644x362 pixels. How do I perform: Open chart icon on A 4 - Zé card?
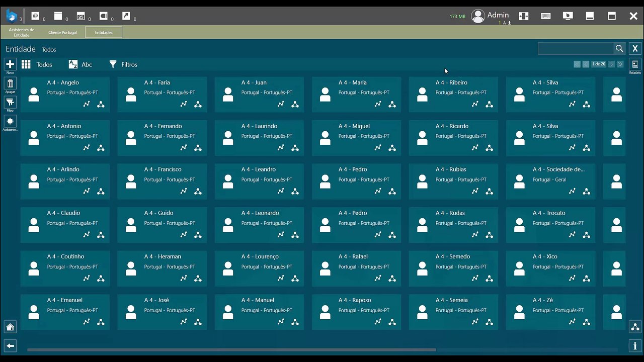coord(572,322)
